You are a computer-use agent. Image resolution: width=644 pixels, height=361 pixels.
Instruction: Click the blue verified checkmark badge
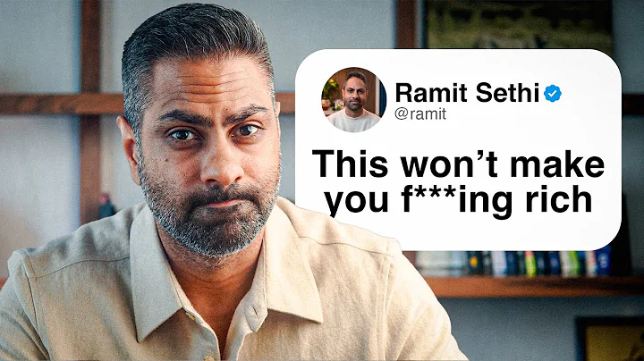(x=553, y=94)
